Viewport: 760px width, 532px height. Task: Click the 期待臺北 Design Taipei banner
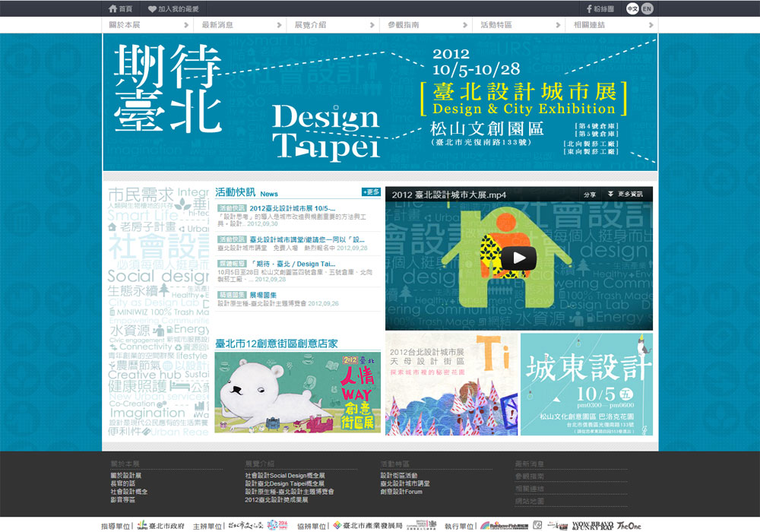click(380, 103)
